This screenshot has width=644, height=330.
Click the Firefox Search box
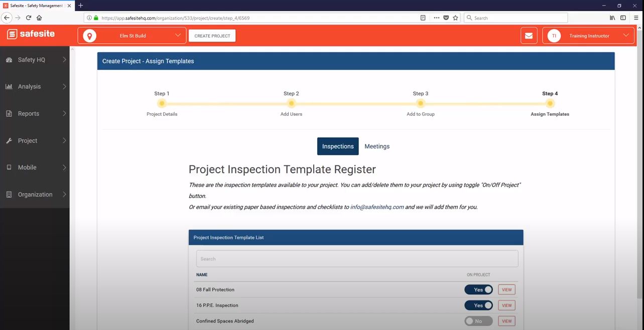coord(516,18)
